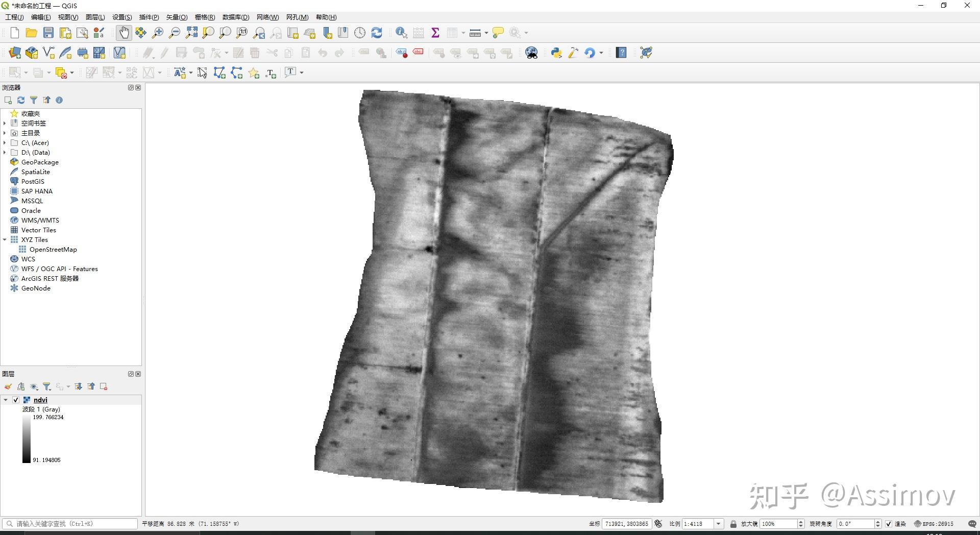Open the Data Source Manager
This screenshot has height=535, width=980.
[x=15, y=53]
